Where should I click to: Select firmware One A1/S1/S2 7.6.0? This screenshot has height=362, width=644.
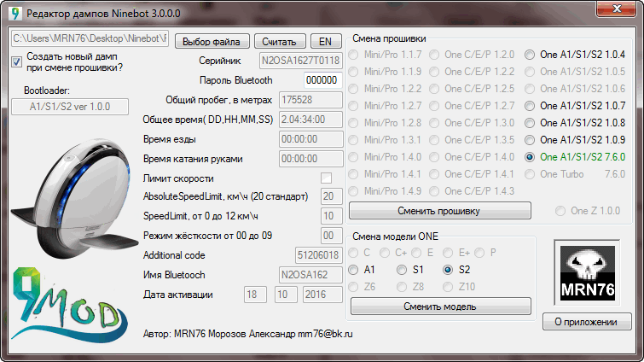coord(531,157)
